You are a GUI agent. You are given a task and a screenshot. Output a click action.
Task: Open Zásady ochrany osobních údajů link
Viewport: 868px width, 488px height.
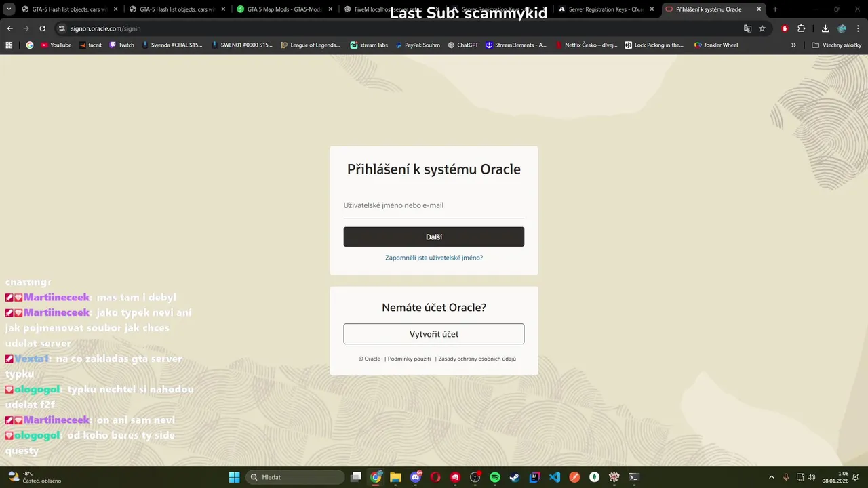tap(477, 359)
